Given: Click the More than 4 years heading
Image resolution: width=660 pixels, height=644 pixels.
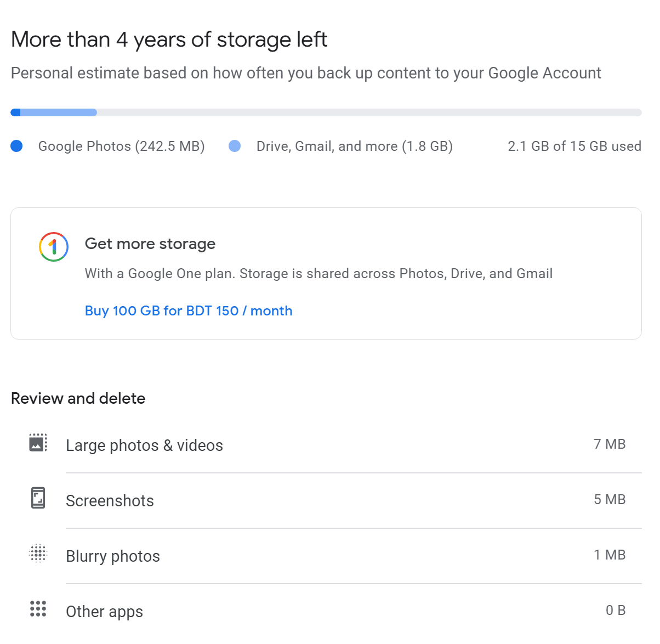Looking at the screenshot, I should [169, 39].
